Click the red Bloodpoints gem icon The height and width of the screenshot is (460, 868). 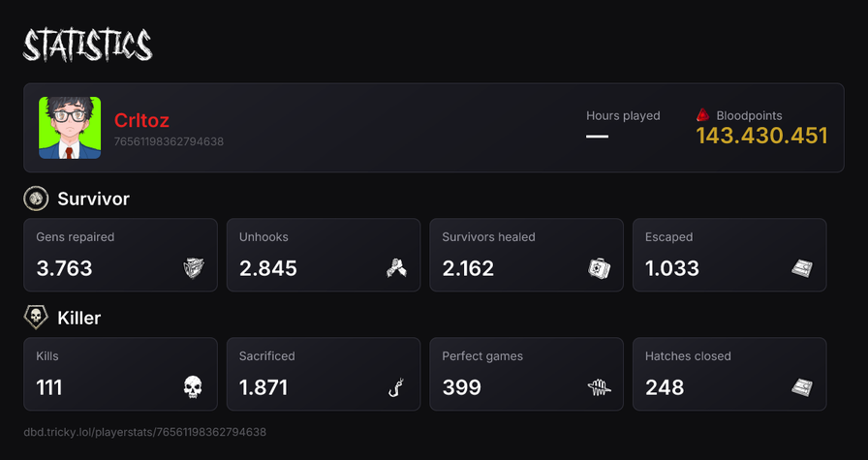click(703, 115)
